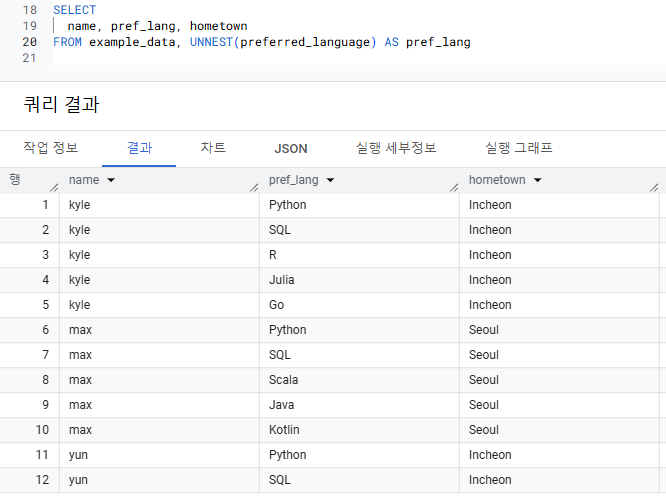
Task: Click the pref_lang column header label
Action: (293, 180)
